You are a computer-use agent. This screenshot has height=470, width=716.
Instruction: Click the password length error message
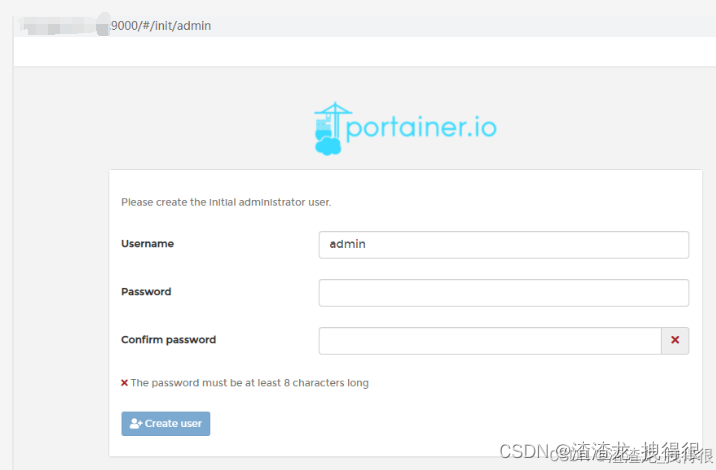tap(249, 383)
